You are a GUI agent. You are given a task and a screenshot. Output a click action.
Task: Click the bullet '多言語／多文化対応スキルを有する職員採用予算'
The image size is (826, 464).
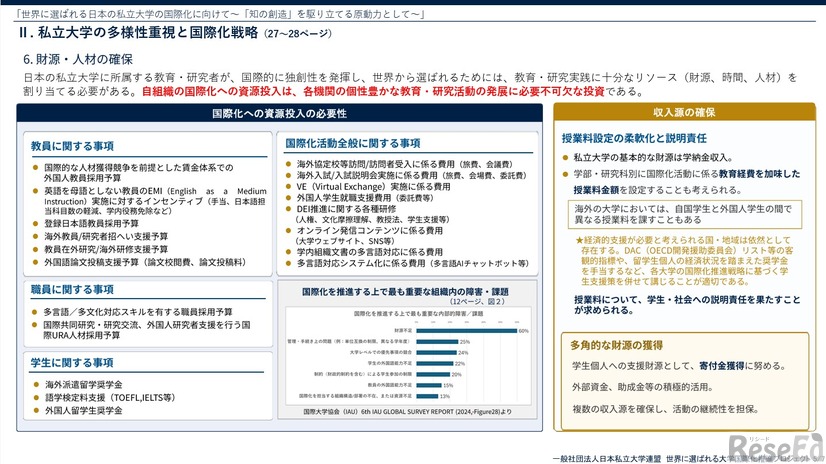click(x=138, y=312)
